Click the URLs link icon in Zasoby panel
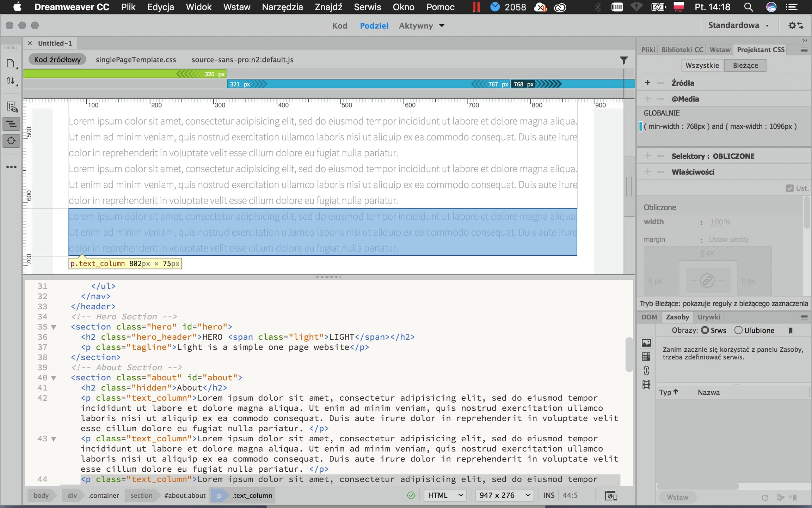This screenshot has height=508, width=812. pyautogui.click(x=646, y=371)
